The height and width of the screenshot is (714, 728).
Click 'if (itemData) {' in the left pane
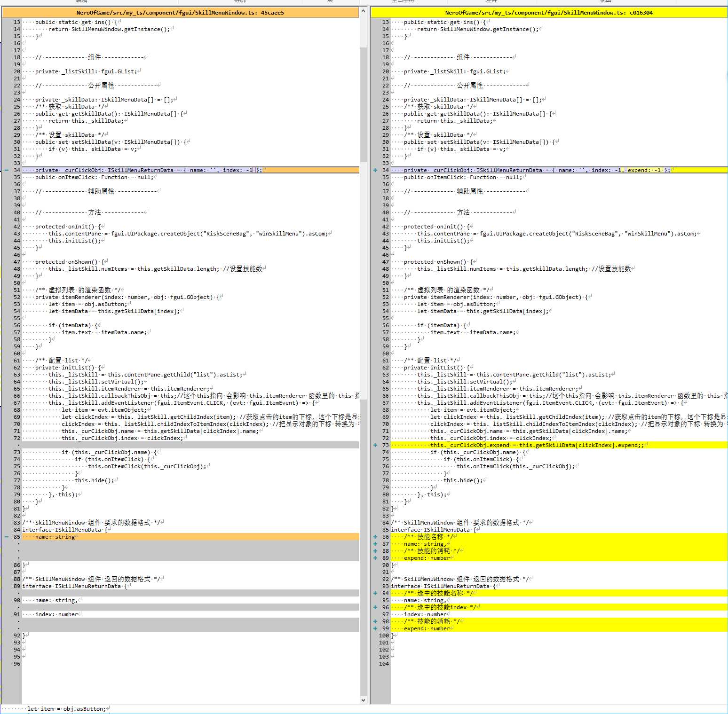pyautogui.click(x=73, y=325)
